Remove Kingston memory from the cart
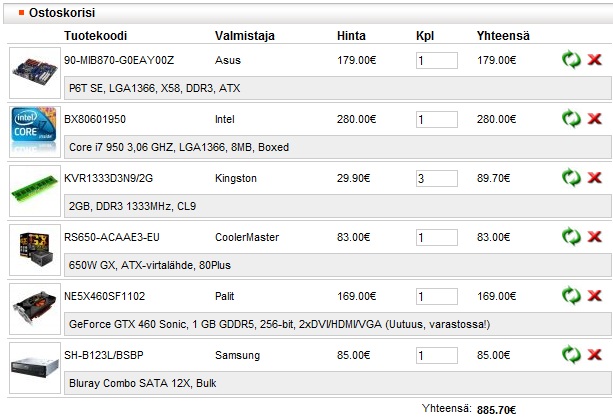613x420 pixels. click(594, 178)
